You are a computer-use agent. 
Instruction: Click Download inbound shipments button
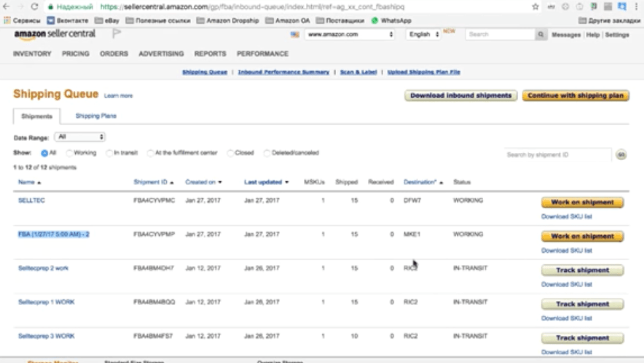pos(461,96)
